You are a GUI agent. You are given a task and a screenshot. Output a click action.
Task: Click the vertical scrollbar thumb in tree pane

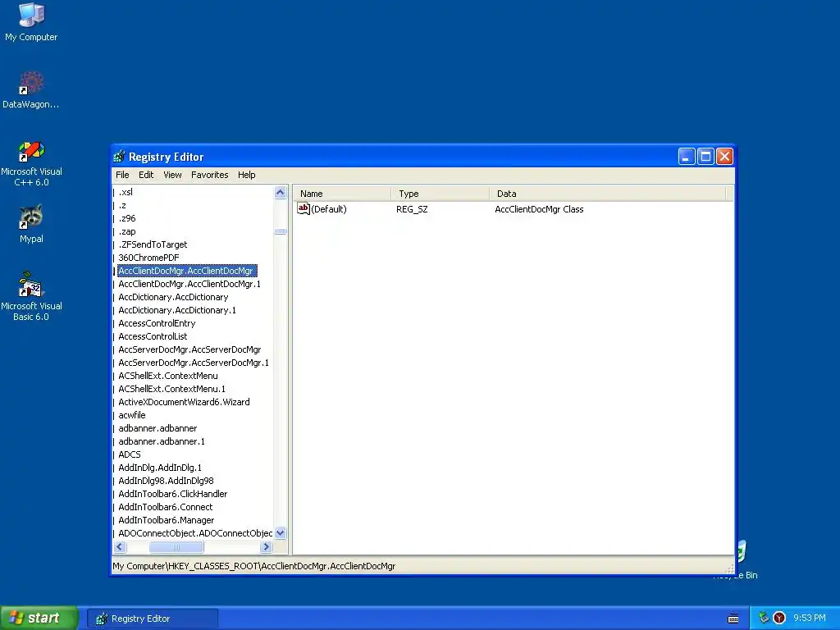[281, 231]
